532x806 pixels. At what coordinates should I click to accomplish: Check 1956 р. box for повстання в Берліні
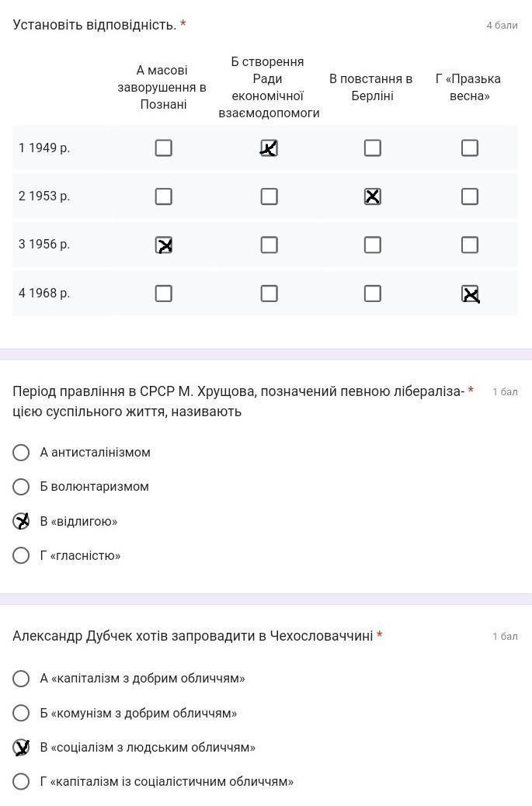click(x=373, y=245)
